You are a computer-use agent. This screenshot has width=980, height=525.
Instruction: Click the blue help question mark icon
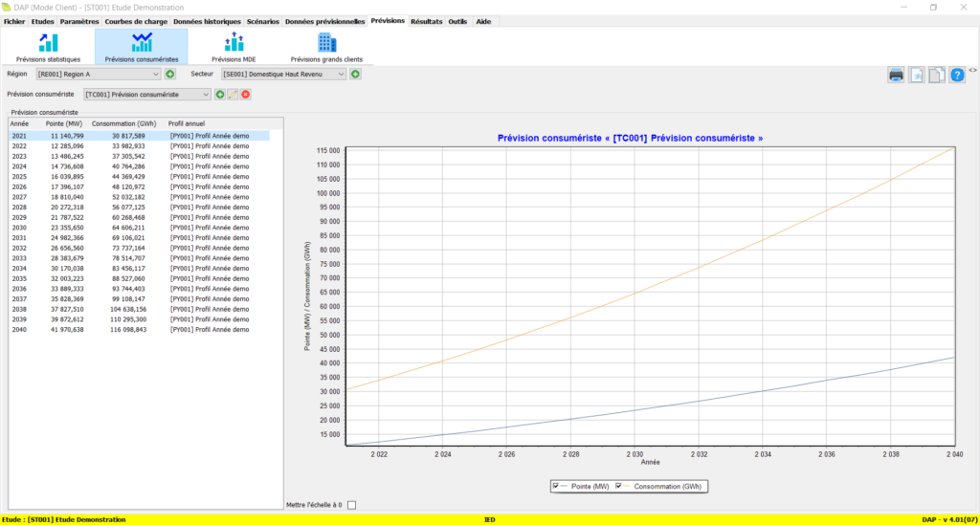click(956, 75)
